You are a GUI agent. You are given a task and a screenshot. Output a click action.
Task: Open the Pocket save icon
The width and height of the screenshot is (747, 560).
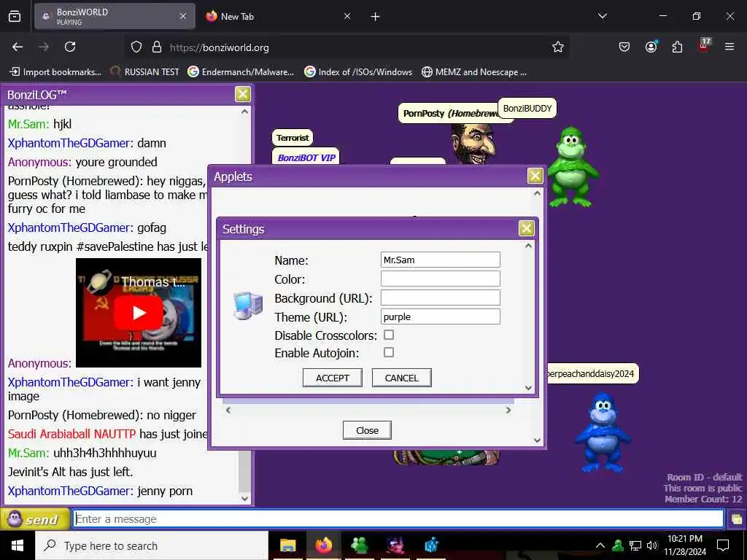point(624,47)
